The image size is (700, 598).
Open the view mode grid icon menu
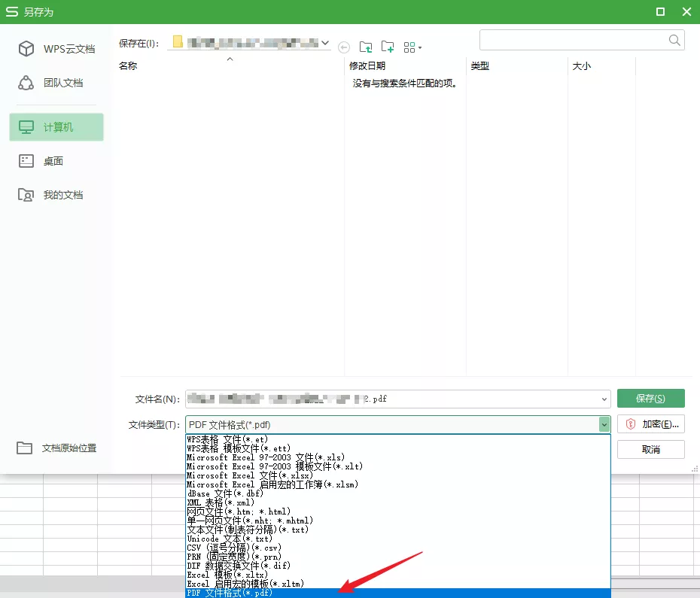coord(412,47)
